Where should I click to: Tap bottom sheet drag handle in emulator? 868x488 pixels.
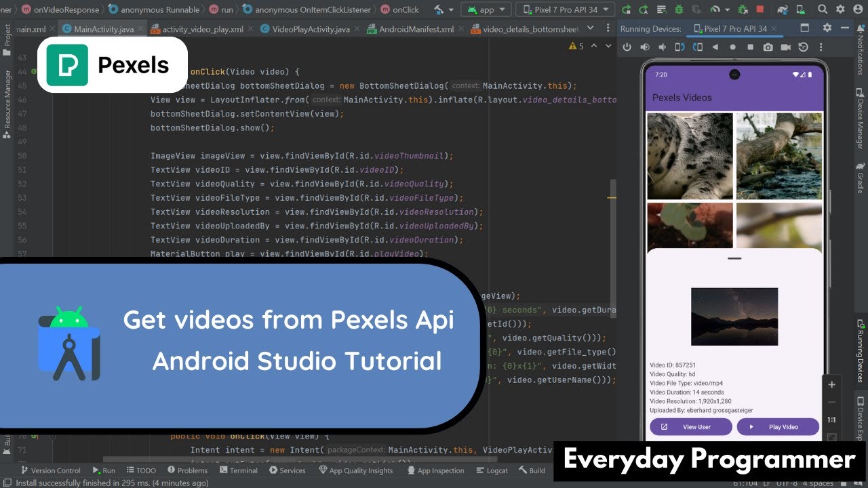(734, 258)
